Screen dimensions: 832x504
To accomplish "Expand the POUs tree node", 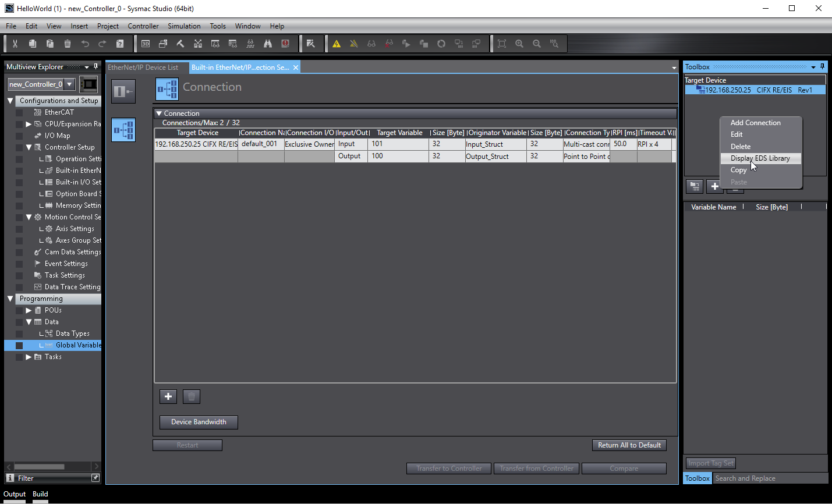I will 29,310.
